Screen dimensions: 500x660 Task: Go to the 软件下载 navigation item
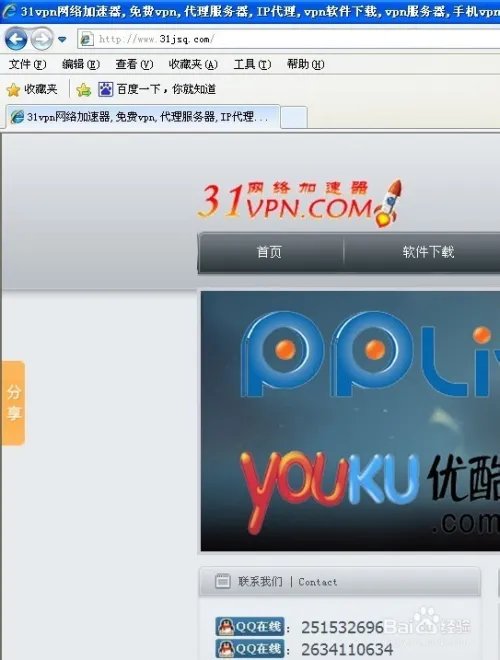(x=428, y=252)
